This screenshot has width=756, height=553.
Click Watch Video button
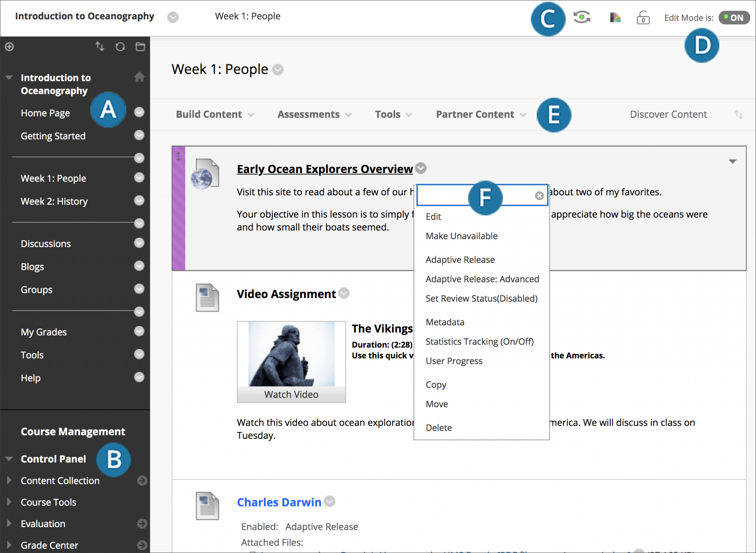coord(291,394)
